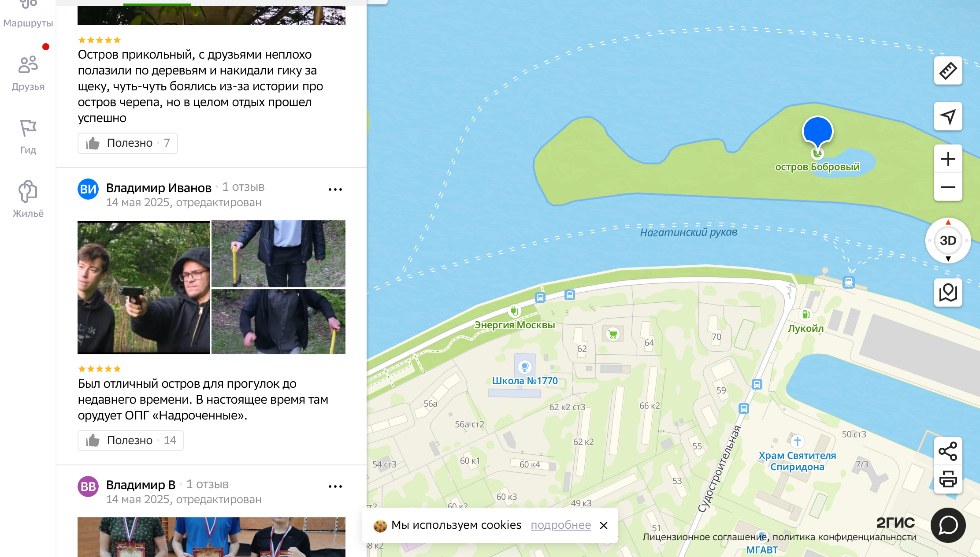Image resolution: width=980 pixels, height=557 pixels.
Task: Open the Друзья sidebar section
Action: [28, 73]
